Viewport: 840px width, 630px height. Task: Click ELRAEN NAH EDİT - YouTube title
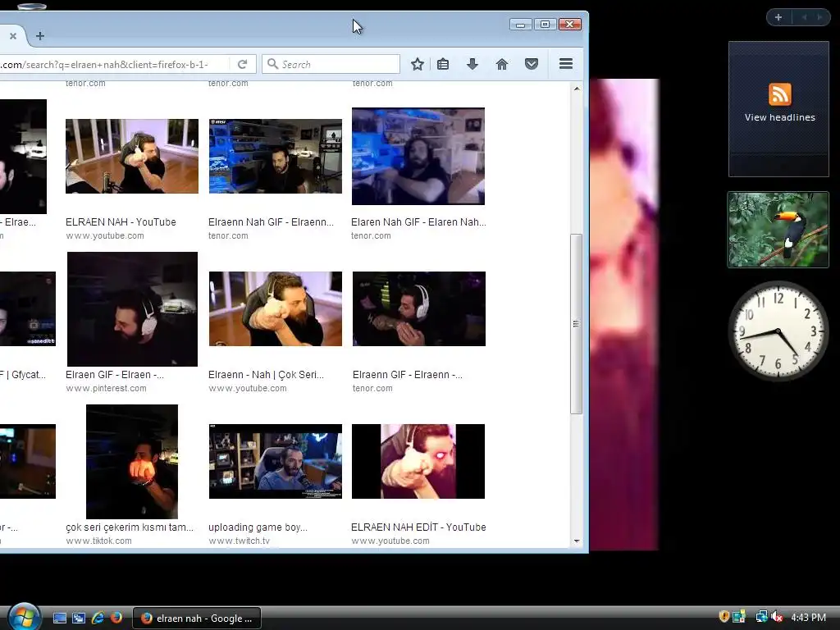click(418, 527)
